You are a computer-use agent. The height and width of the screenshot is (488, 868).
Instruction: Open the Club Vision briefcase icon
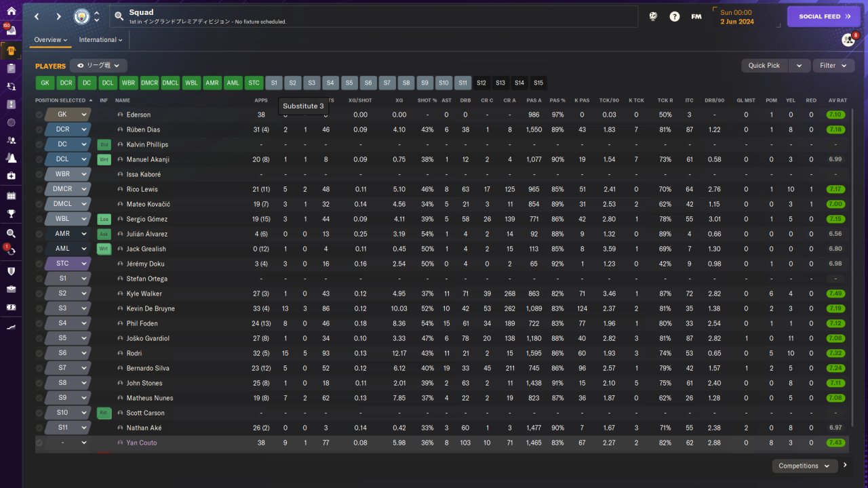[x=11, y=289]
